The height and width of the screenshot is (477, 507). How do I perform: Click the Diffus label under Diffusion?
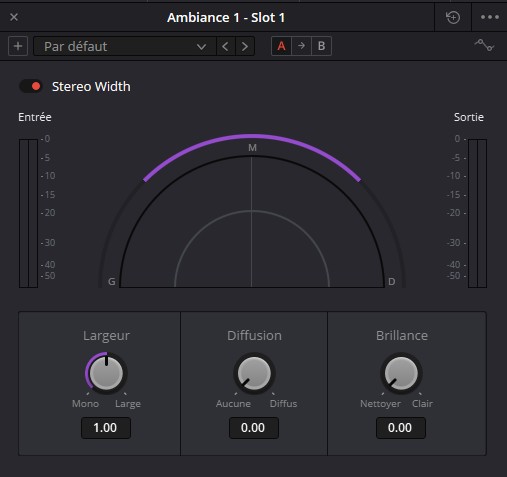click(283, 404)
